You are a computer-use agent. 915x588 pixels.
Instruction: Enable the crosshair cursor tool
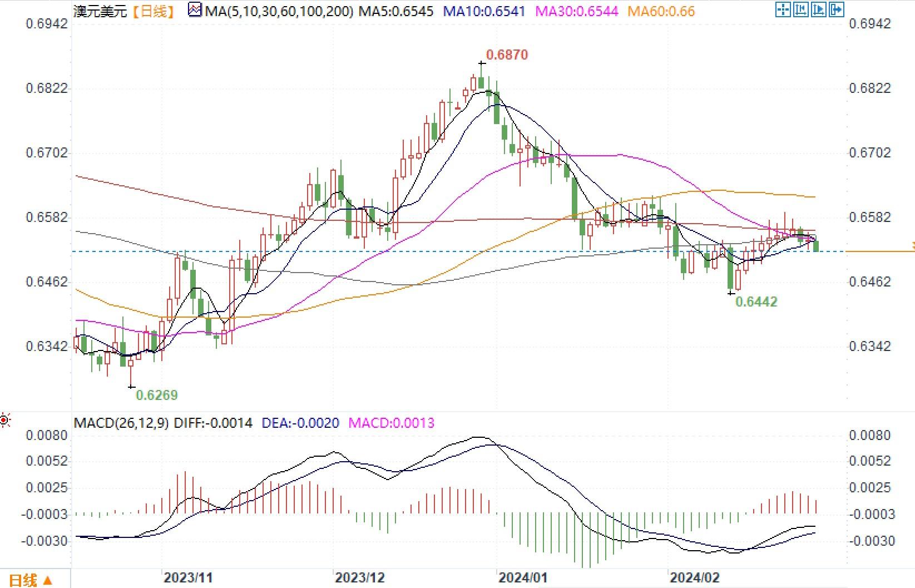783,9
